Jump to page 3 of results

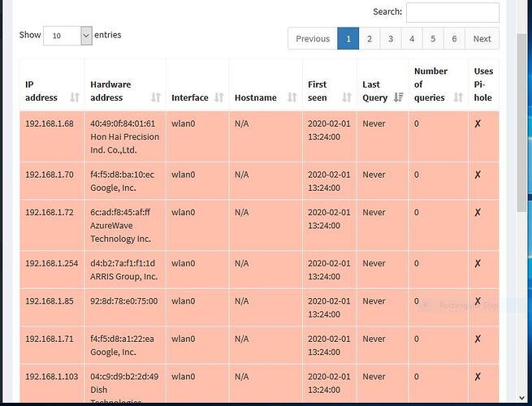pos(391,39)
